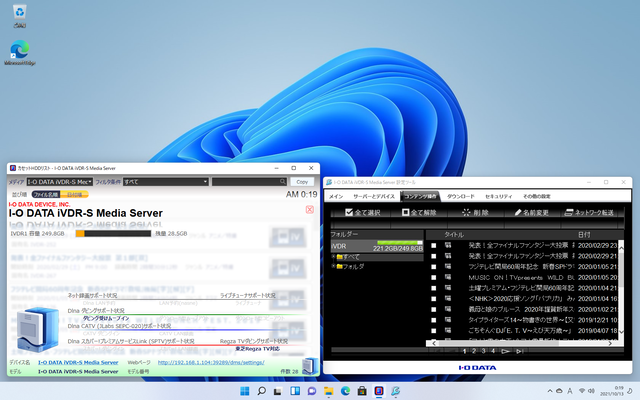
Task: Click the wrench settings tool taskbar icon
Action: (x=396, y=391)
